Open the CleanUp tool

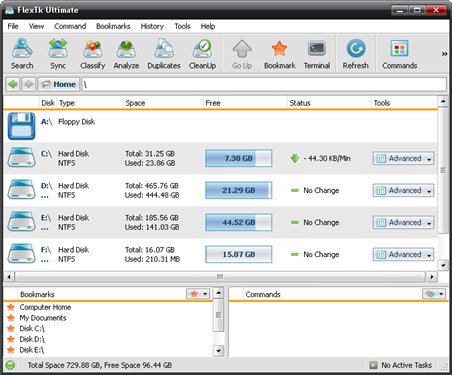202,53
